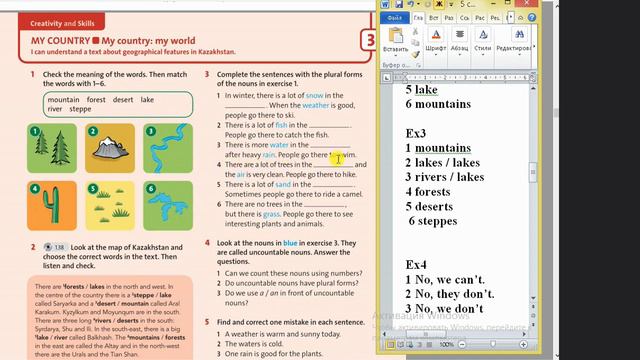
Task: Click the Save icon in Word's quick access toolbar
Action: click(398, 4)
